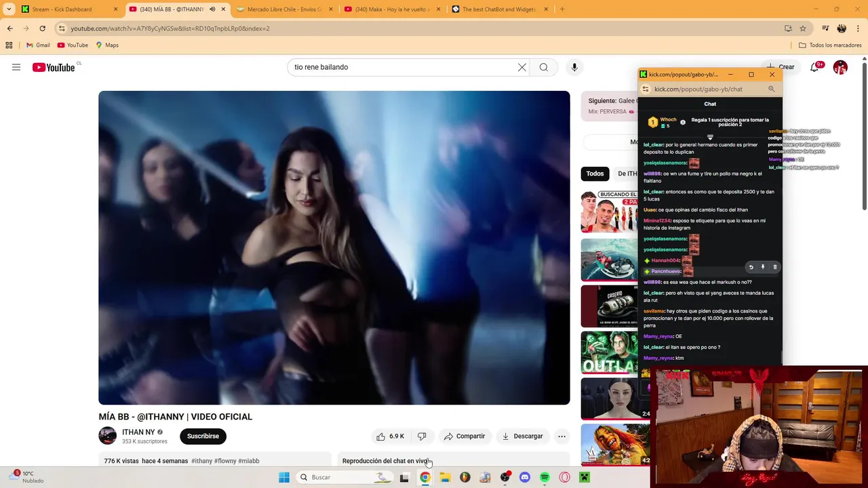Open the more actions three-dot menu under video
Screen dimensions: 868x488
click(561, 436)
